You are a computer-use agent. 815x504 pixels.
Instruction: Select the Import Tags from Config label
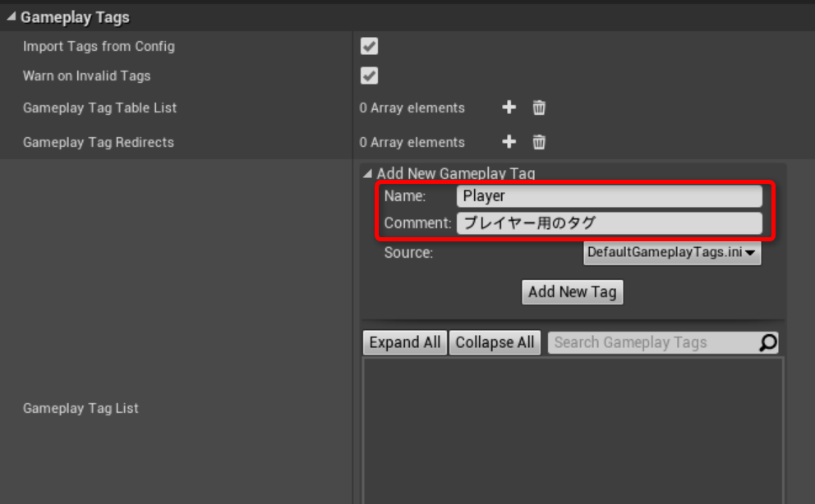pos(99,46)
